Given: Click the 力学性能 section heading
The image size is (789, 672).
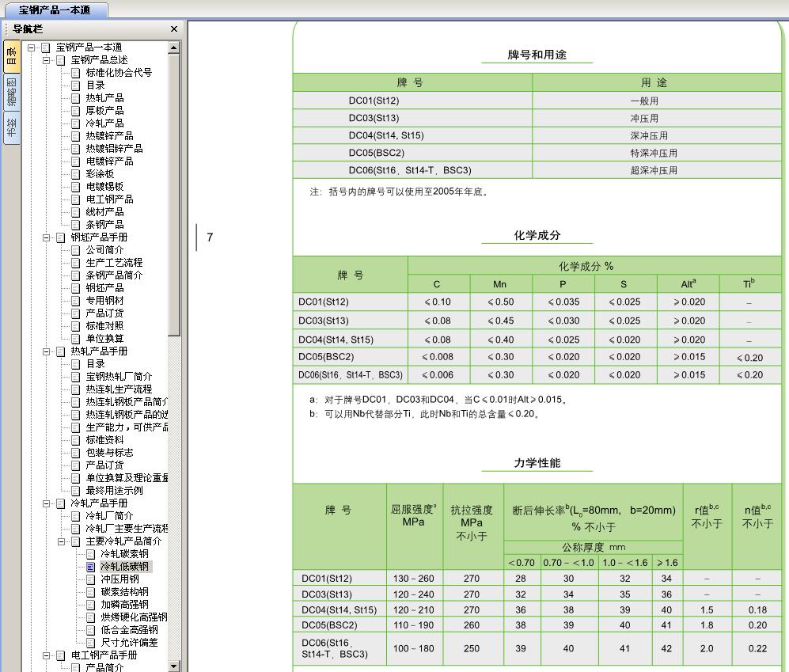Looking at the screenshot, I should pyautogui.click(x=537, y=463).
